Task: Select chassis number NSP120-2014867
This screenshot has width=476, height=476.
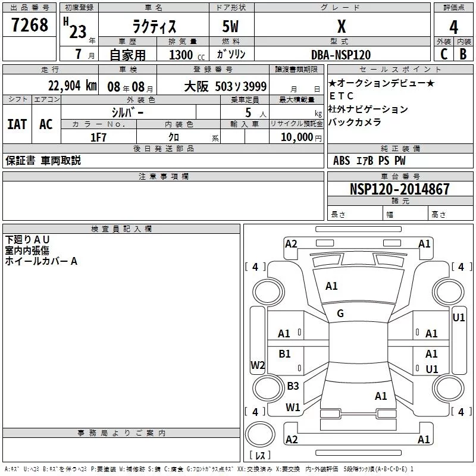Action: pyautogui.click(x=399, y=189)
